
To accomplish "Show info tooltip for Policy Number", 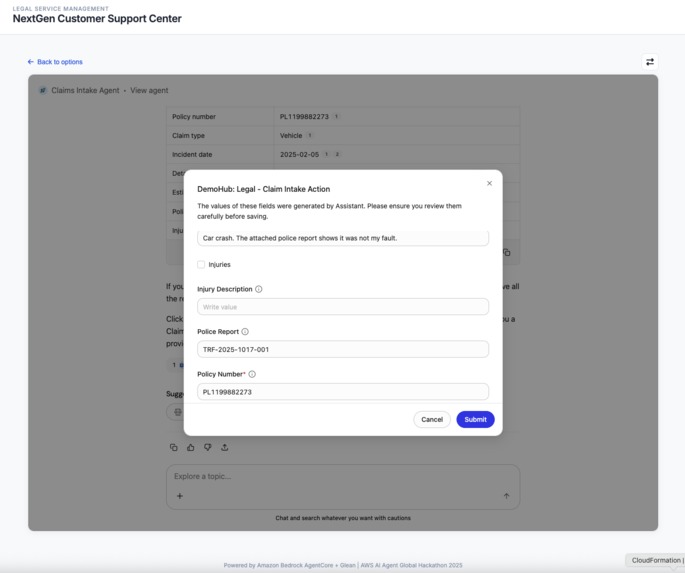I will pos(252,374).
